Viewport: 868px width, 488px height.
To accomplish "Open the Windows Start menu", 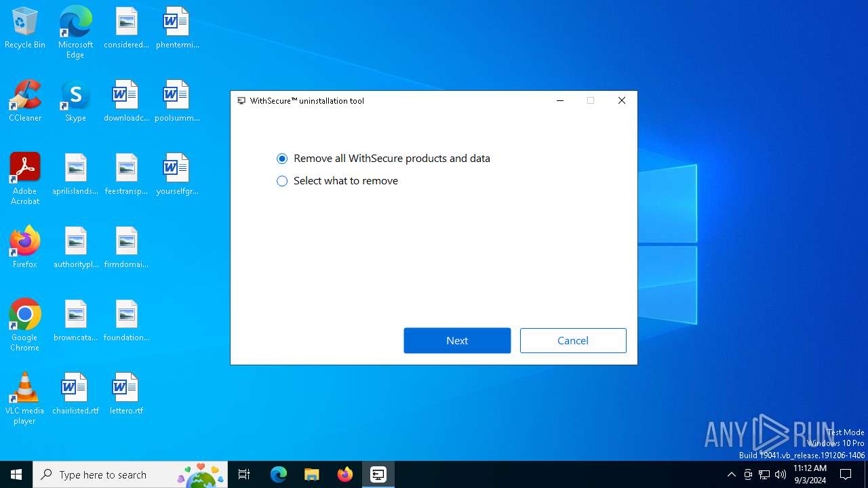I will click(x=16, y=474).
